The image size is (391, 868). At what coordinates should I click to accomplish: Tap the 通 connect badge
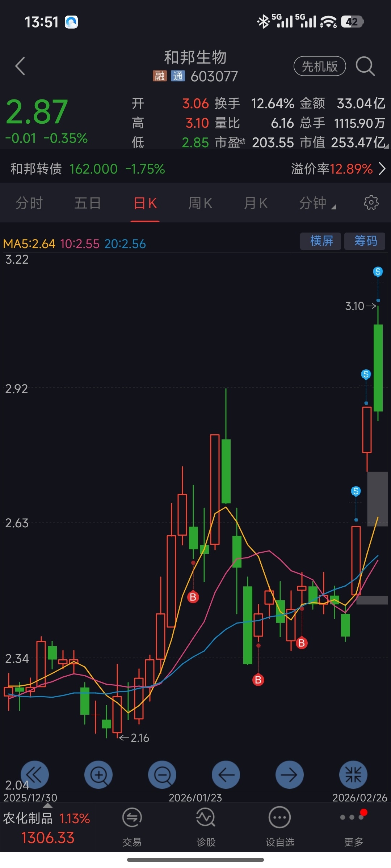178,76
